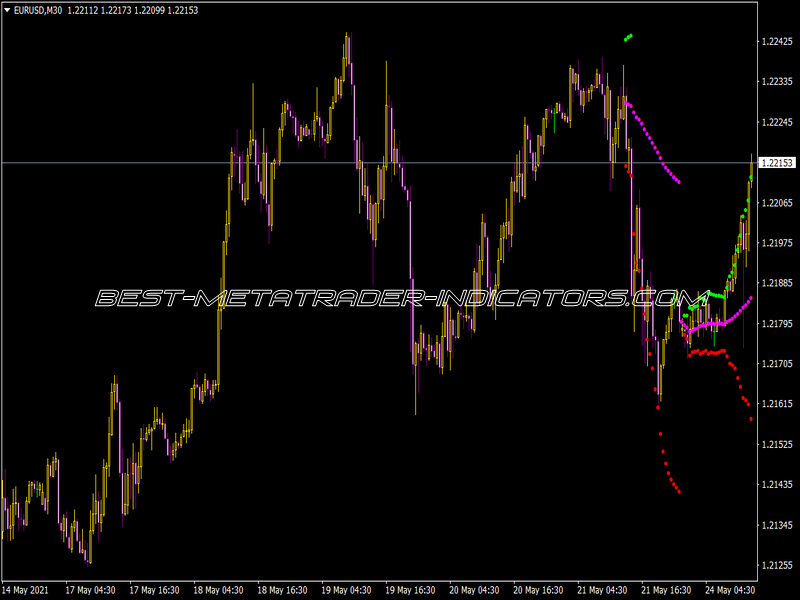Click the 1.21525 price axis label
This screenshot has width=800, height=600.
(x=777, y=444)
